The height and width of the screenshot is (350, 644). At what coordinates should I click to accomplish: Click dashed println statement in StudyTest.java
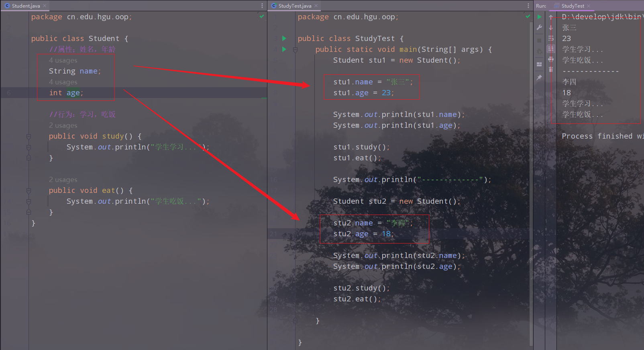[x=412, y=180]
